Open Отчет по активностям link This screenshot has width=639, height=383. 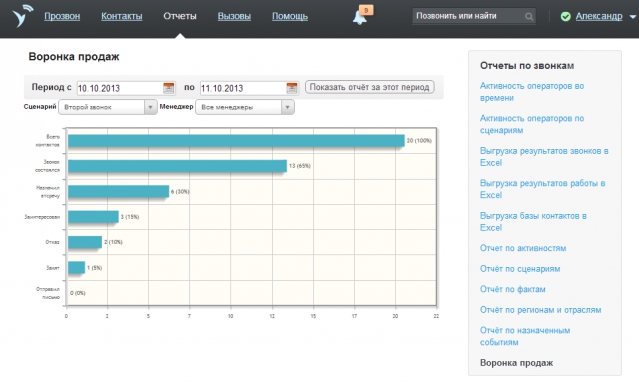tap(523, 248)
